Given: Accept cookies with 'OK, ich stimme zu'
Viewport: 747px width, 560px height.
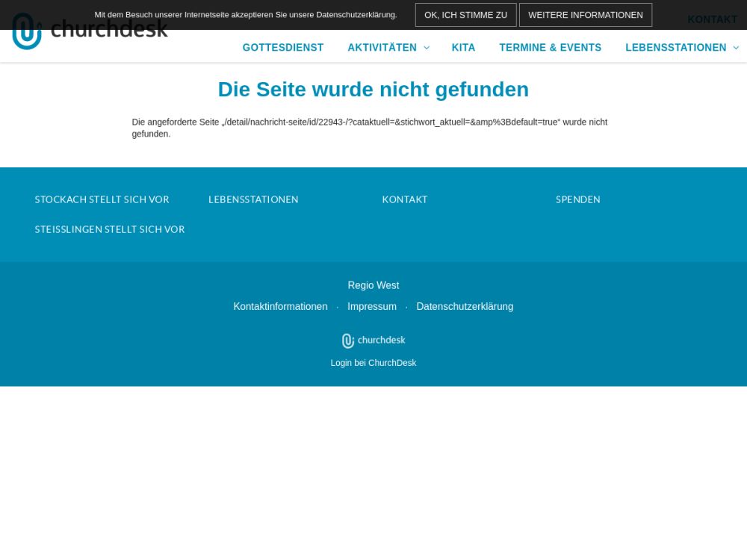Looking at the screenshot, I should [465, 15].
